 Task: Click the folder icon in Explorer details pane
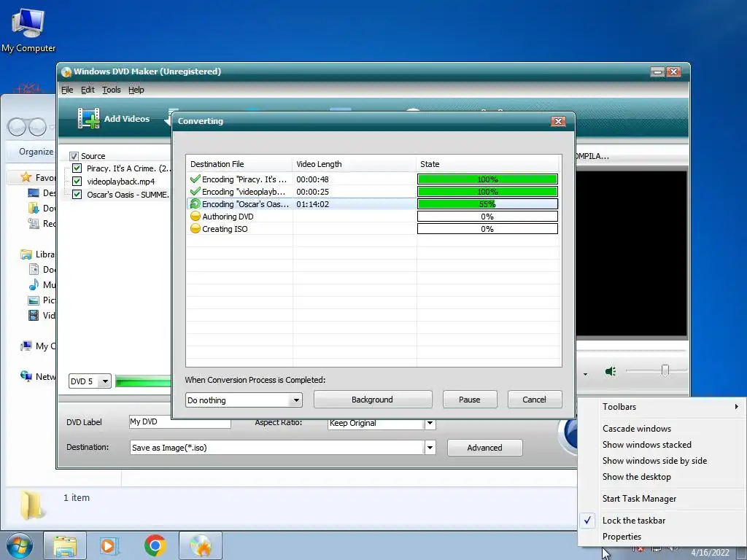click(32, 505)
